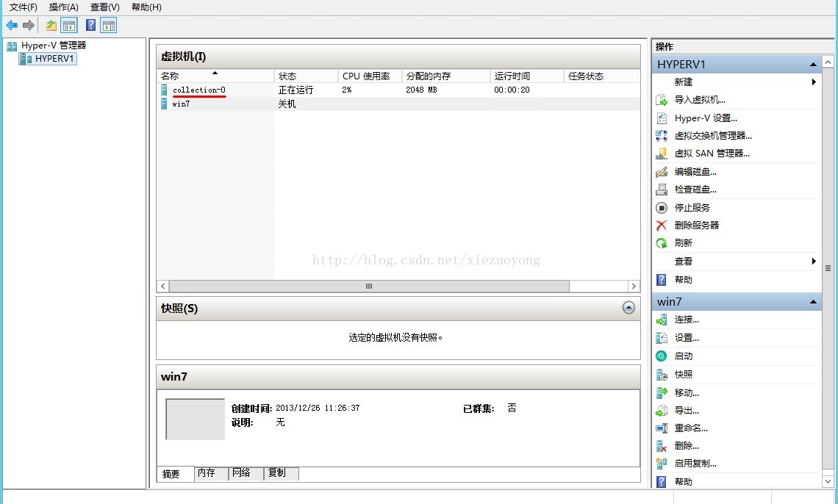Select the collection-0 virtual machine row
Screen dimensions: 838x504
pyautogui.click(x=398, y=90)
